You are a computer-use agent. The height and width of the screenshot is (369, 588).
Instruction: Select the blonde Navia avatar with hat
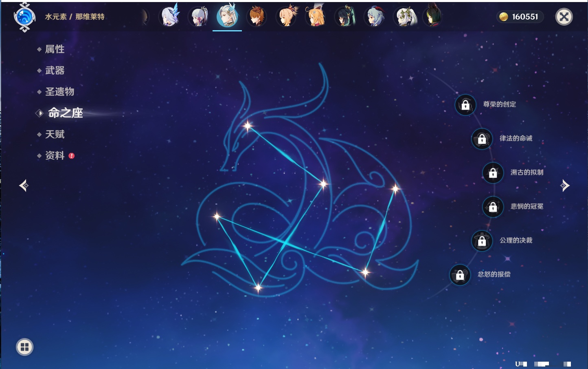(x=316, y=16)
